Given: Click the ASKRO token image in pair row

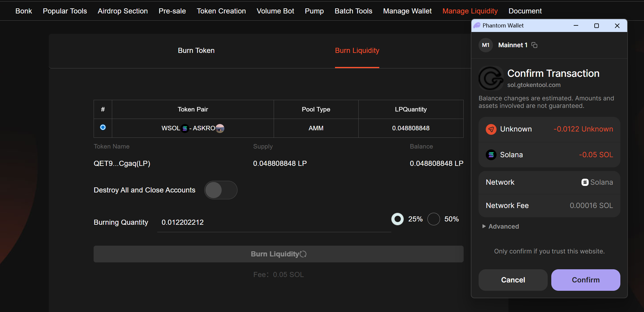Looking at the screenshot, I should click(x=220, y=128).
